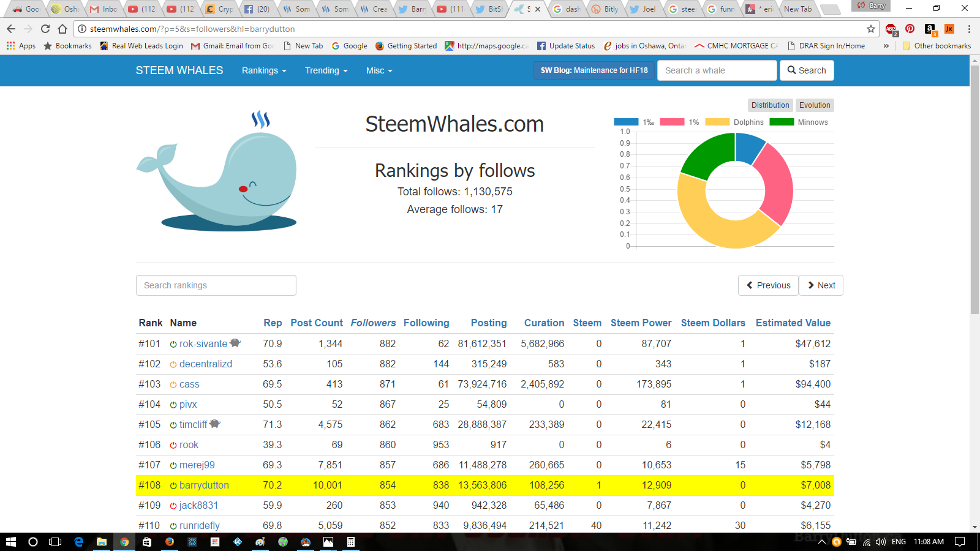Open Chrome menu three-dots icon
Image resolution: width=980 pixels, height=551 pixels.
(969, 29)
